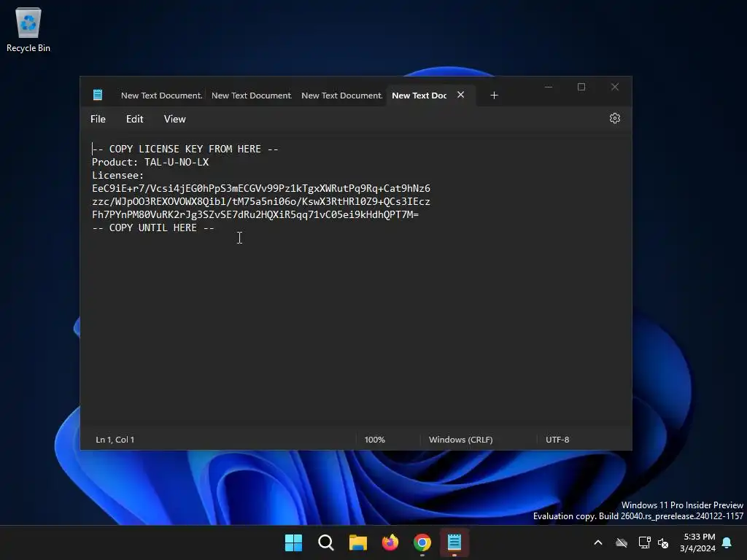747x560 pixels.
Task: Add a new Notepad tab
Action: [494, 96]
